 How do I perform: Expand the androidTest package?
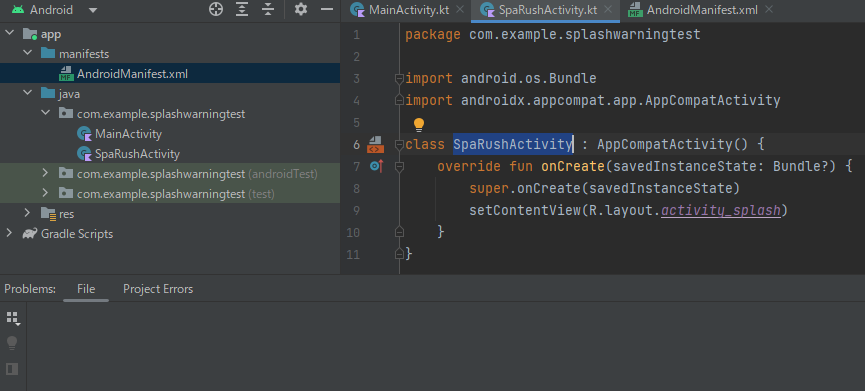click(x=45, y=173)
